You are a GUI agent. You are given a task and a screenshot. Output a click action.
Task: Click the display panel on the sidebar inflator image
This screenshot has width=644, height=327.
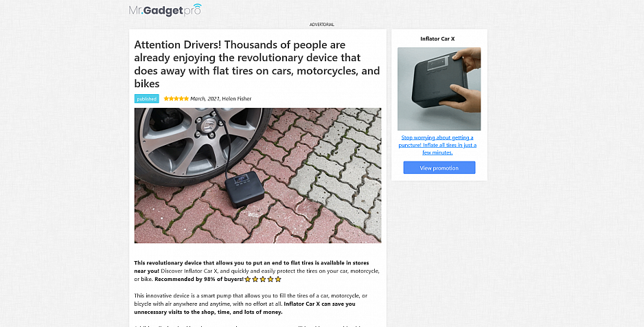point(437,63)
